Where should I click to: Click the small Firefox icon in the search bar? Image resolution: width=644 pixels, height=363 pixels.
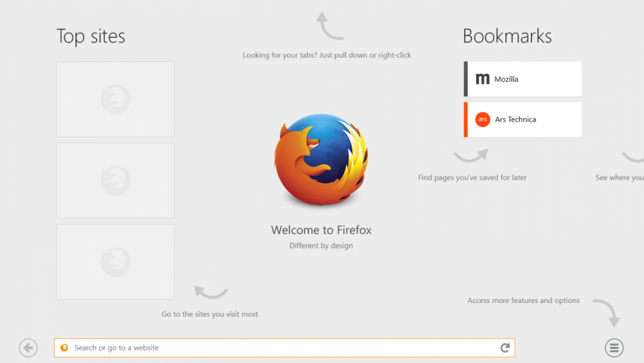click(64, 348)
